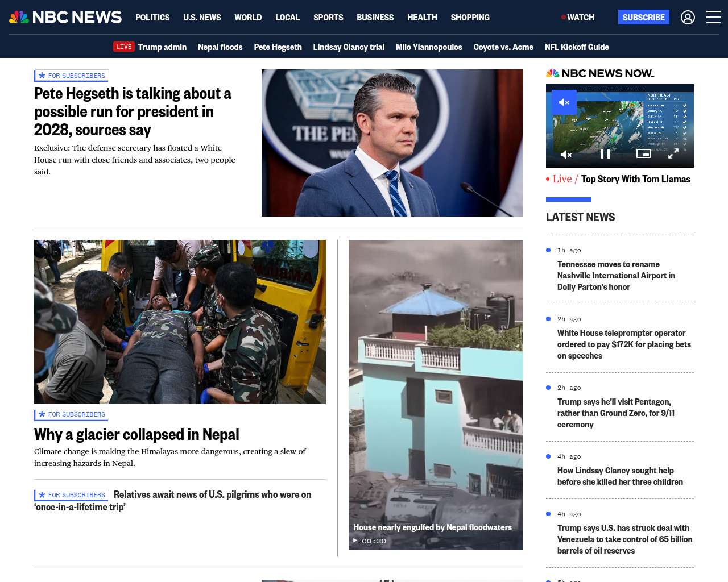This screenshot has width=728, height=582.
Task: Open the 'Why a glacier collapsed in Nepal' story
Action: pyautogui.click(x=136, y=434)
